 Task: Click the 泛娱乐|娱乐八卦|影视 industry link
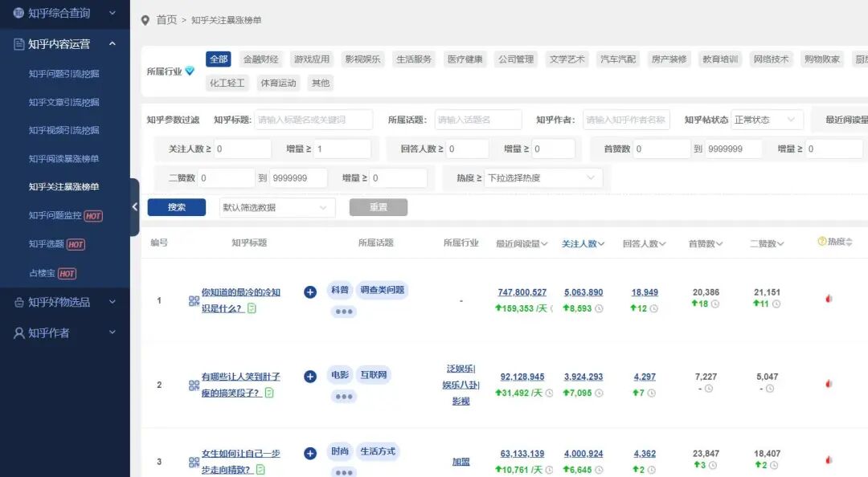[461, 385]
